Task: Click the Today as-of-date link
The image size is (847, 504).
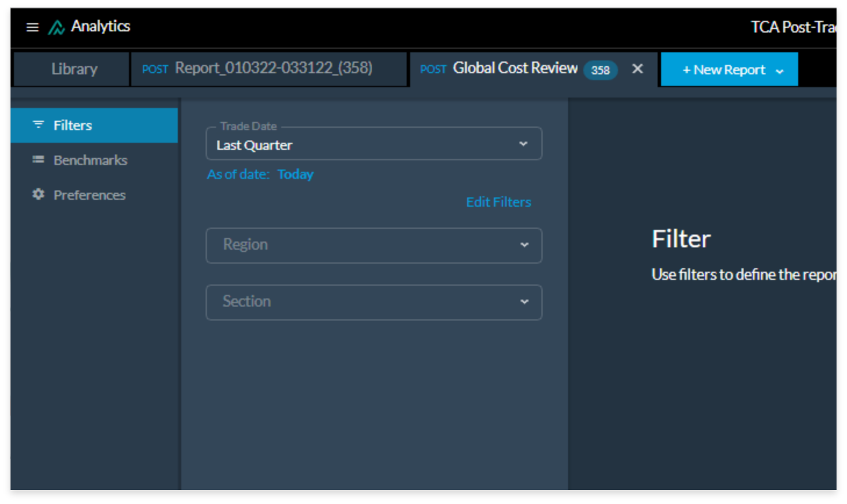Action: (x=295, y=174)
